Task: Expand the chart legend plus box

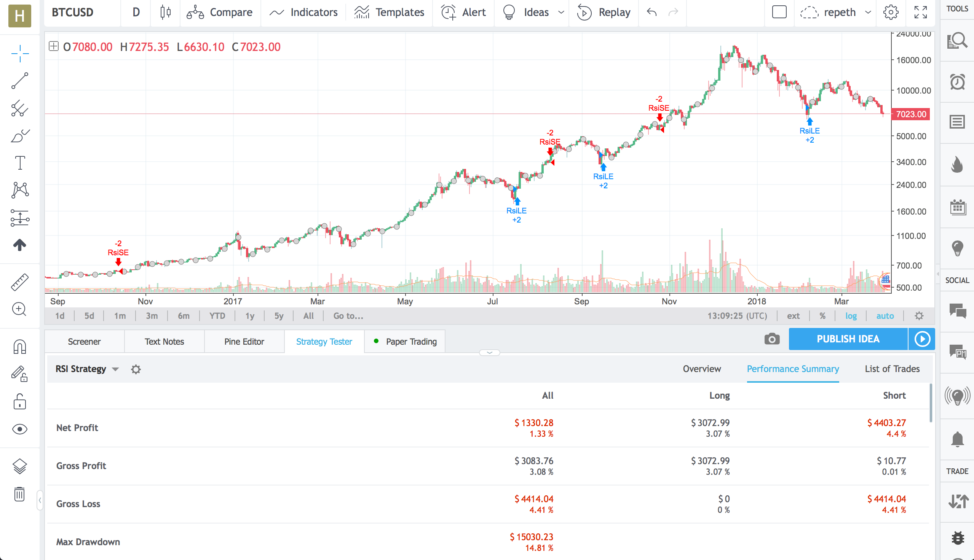Action: [53, 46]
